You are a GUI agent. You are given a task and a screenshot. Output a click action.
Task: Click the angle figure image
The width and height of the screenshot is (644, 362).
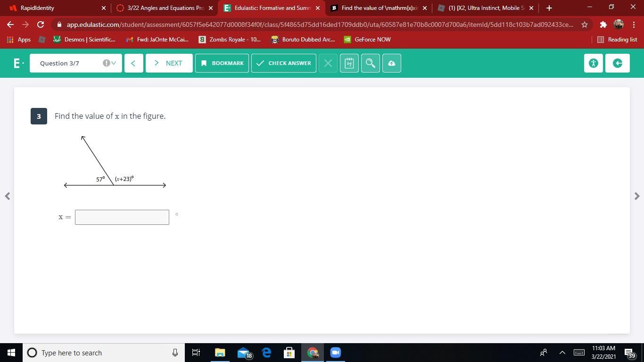pyautogui.click(x=115, y=162)
